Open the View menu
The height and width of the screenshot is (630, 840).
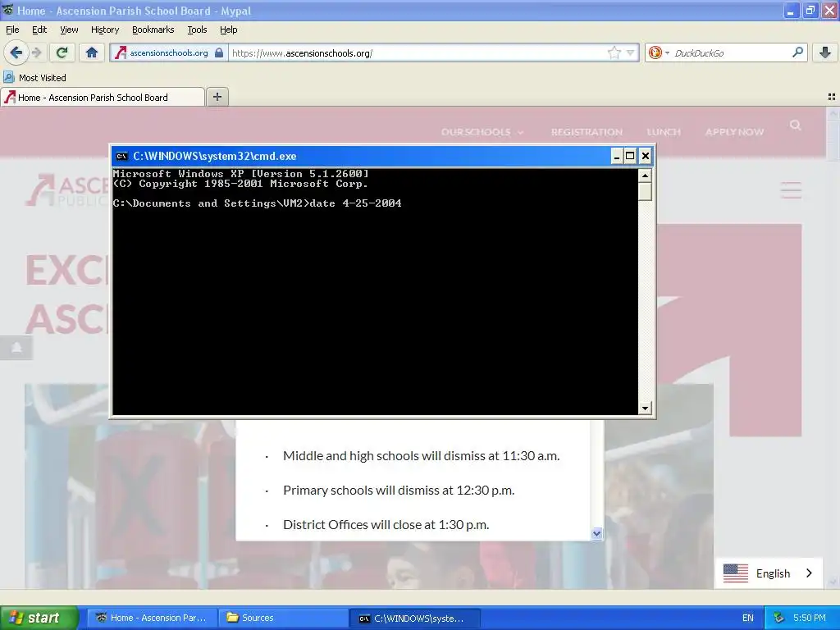click(69, 30)
